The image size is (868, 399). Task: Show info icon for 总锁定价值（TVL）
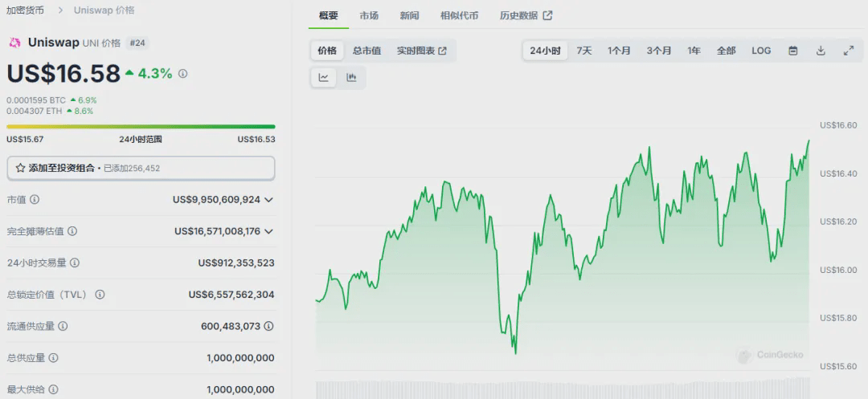click(x=100, y=295)
